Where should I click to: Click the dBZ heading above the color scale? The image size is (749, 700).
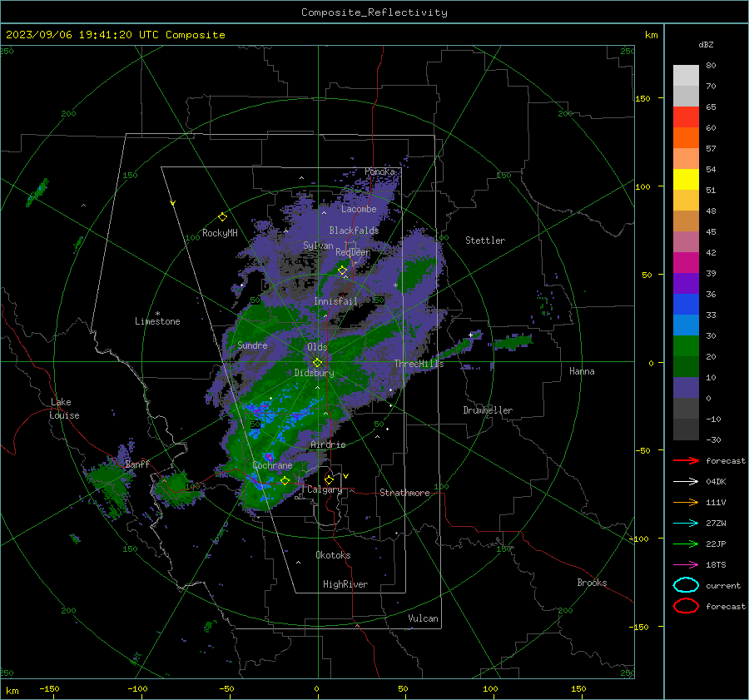(706, 45)
